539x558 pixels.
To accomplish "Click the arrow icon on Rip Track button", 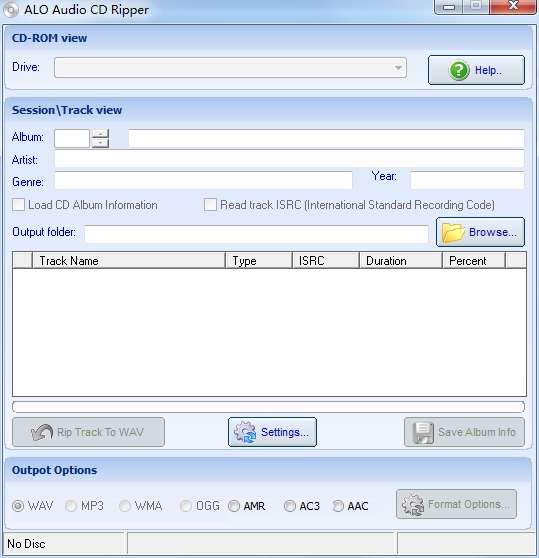I will pyautogui.click(x=42, y=432).
